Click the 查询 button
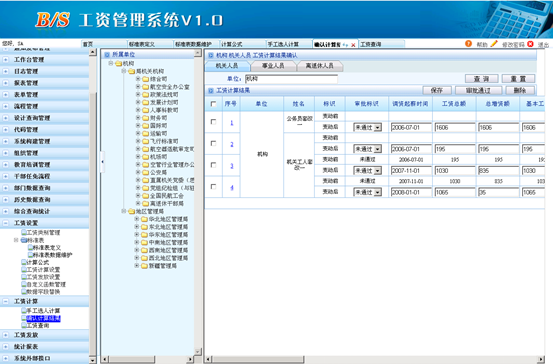This screenshot has width=553, height=364. click(x=481, y=79)
